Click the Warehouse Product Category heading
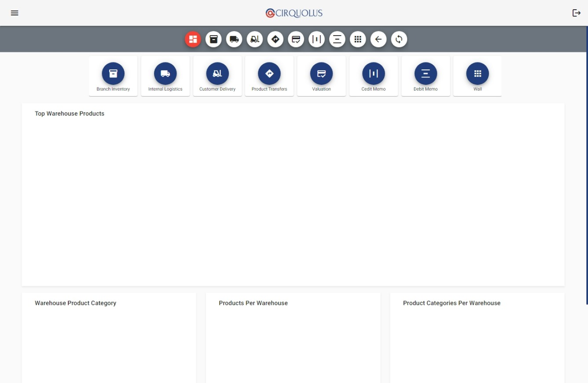588x383 pixels. pos(76,303)
